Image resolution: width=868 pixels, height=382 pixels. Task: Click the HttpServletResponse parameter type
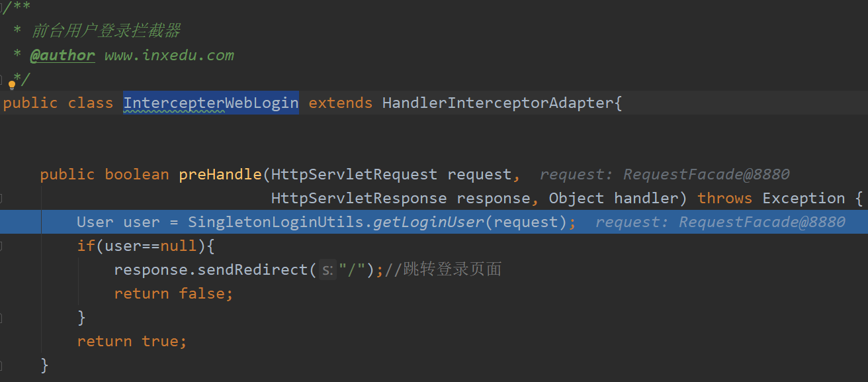359,199
